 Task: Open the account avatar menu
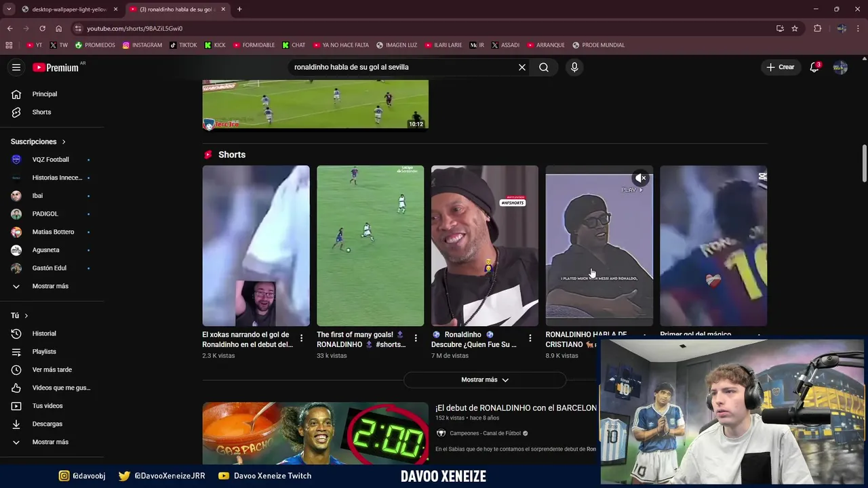coord(840,67)
